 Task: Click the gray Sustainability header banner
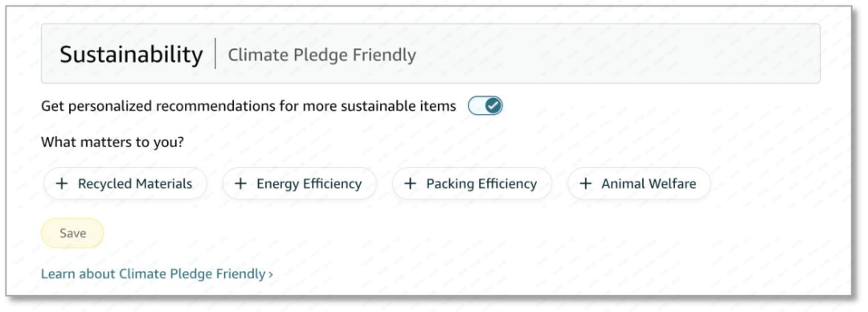point(431,54)
